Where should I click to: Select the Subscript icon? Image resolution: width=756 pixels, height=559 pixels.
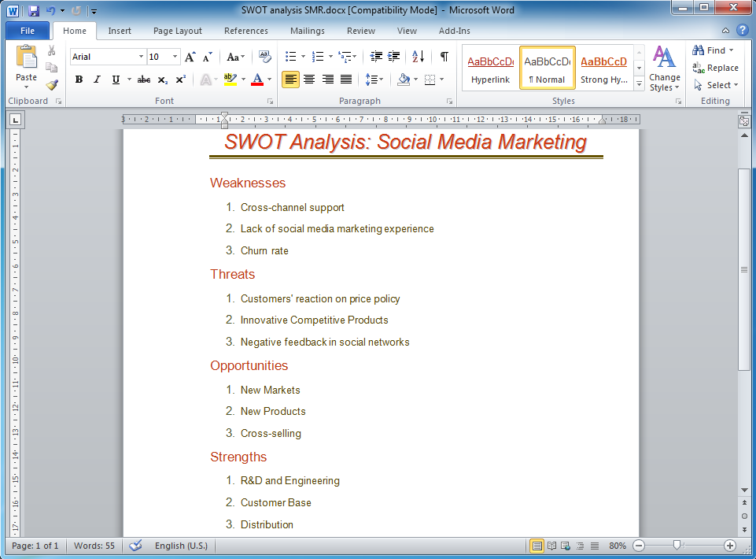161,80
